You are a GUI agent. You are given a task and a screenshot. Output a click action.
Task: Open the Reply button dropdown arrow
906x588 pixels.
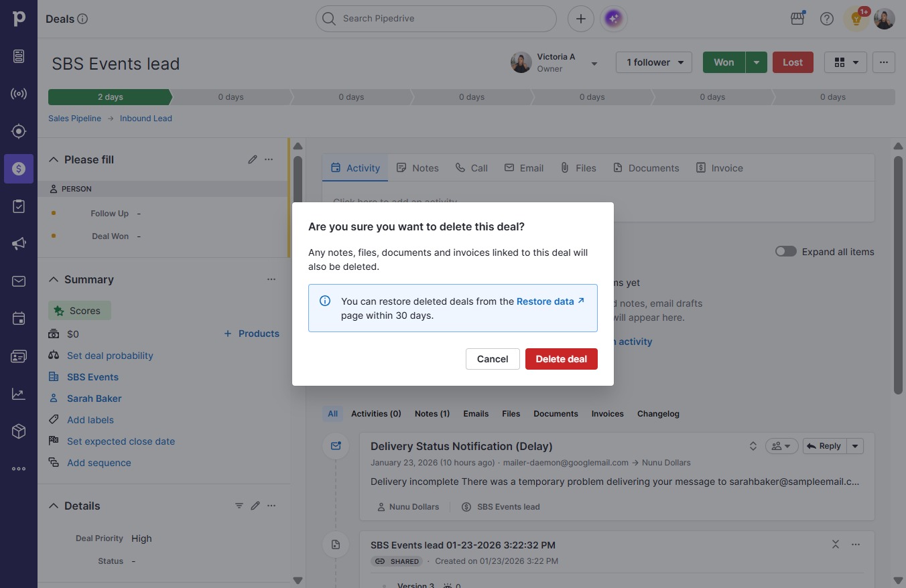[855, 446]
